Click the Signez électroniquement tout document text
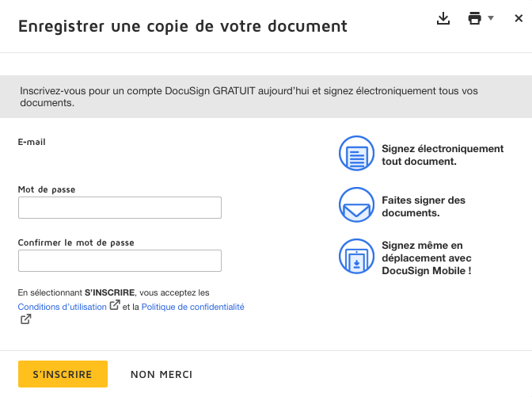The height and width of the screenshot is (397, 532). pyautogui.click(x=442, y=155)
